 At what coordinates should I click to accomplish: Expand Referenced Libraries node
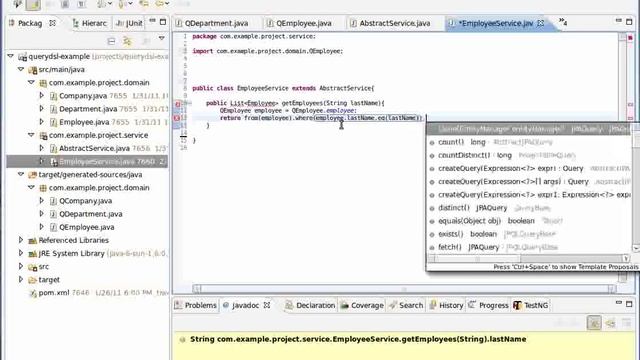(x=21, y=240)
